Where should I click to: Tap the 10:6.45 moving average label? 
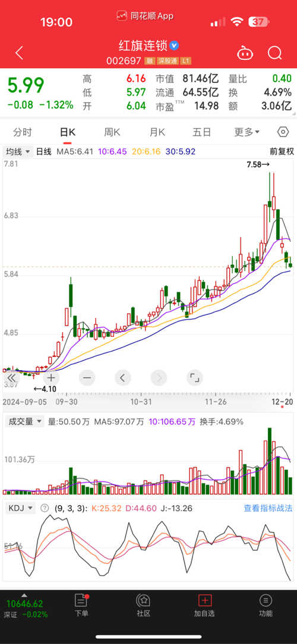click(x=112, y=152)
